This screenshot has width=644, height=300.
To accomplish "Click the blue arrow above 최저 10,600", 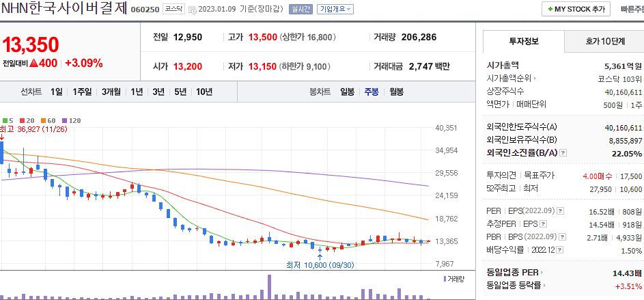I will point(320,257).
